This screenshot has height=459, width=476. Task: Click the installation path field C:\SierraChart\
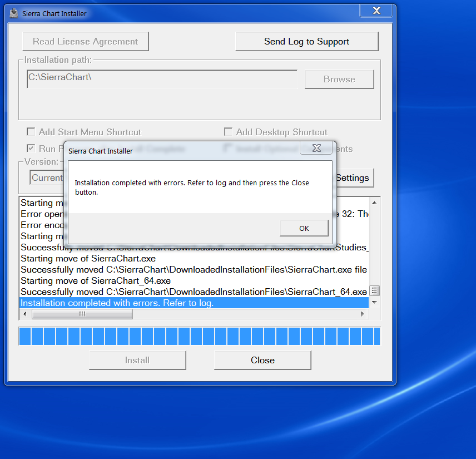(x=162, y=80)
